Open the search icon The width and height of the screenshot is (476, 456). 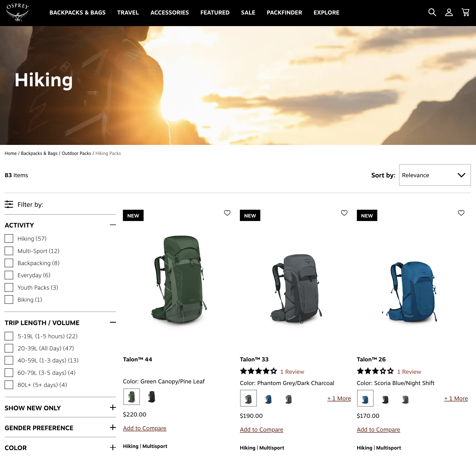(432, 12)
